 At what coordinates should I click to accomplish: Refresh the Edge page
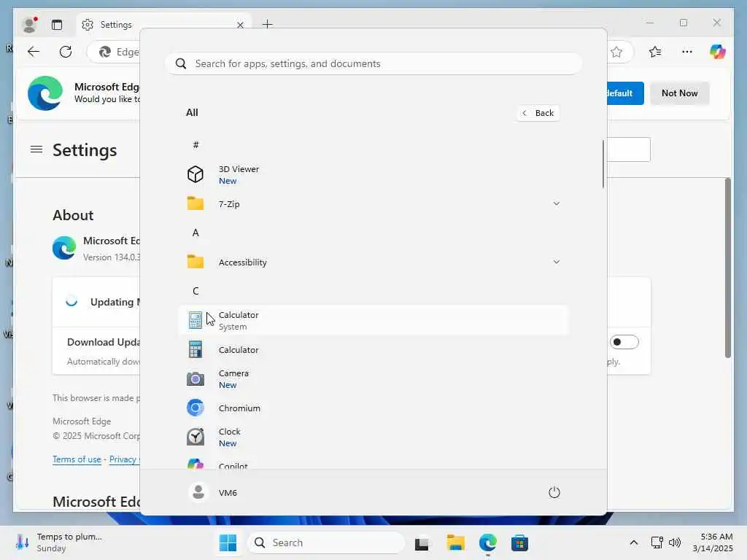pyautogui.click(x=66, y=52)
